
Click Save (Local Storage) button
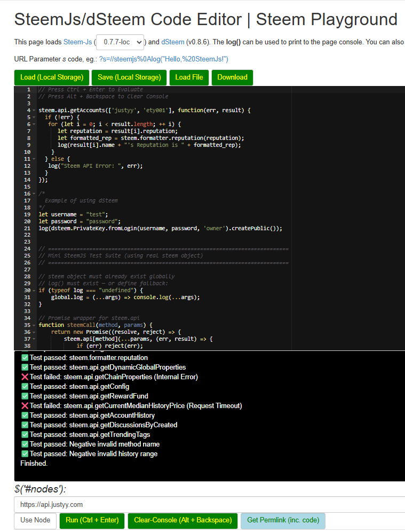coord(129,77)
